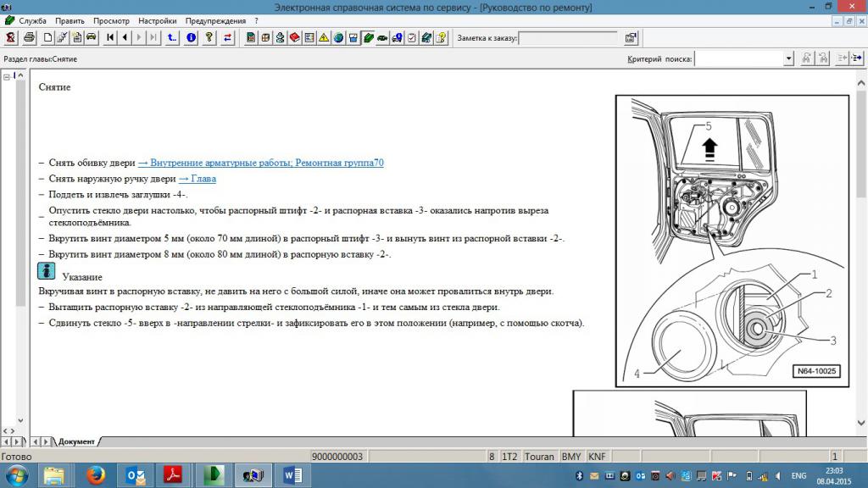Open the '?' help menu

(256, 21)
